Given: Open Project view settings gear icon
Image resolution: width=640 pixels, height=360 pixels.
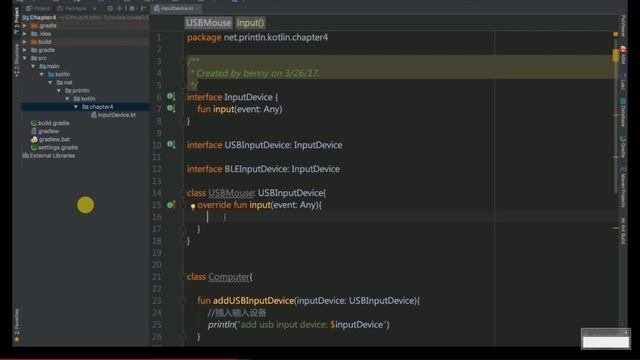Looking at the screenshot, I should click(x=132, y=8).
